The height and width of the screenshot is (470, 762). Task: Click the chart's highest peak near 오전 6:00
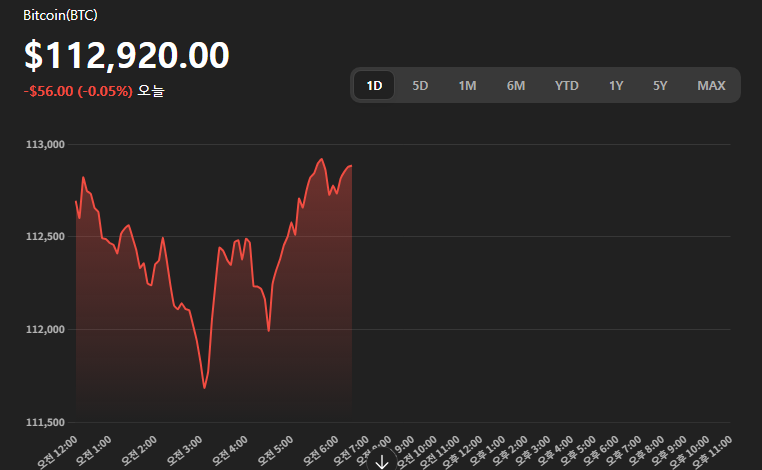[321, 159]
